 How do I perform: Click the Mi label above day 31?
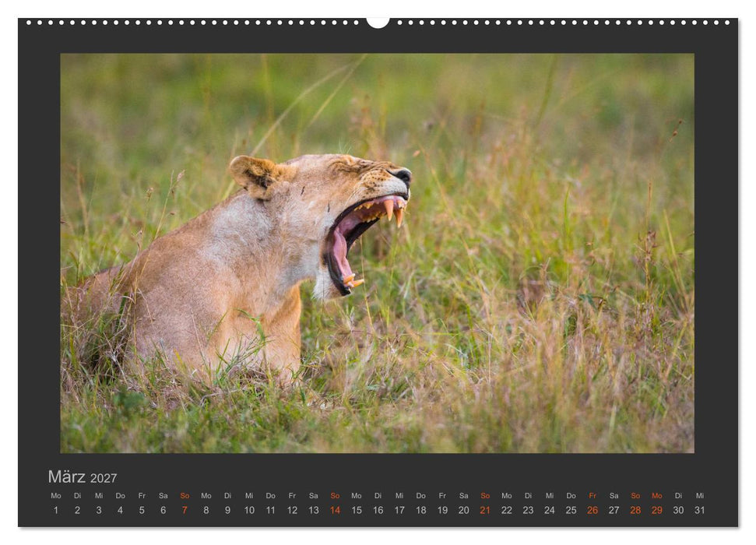click(x=700, y=495)
